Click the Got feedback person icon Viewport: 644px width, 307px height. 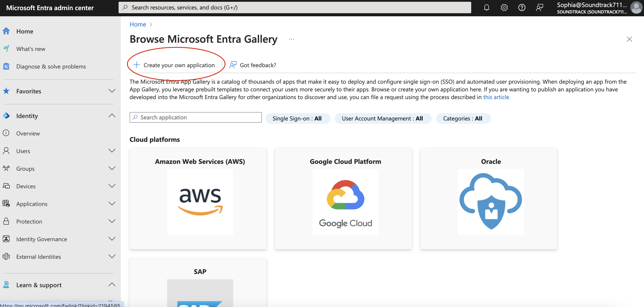point(233,65)
